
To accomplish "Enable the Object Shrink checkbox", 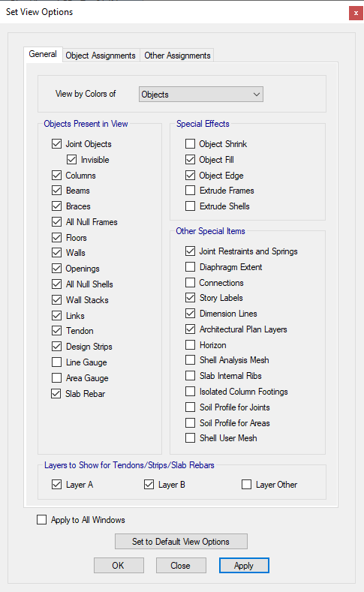I will click(191, 144).
